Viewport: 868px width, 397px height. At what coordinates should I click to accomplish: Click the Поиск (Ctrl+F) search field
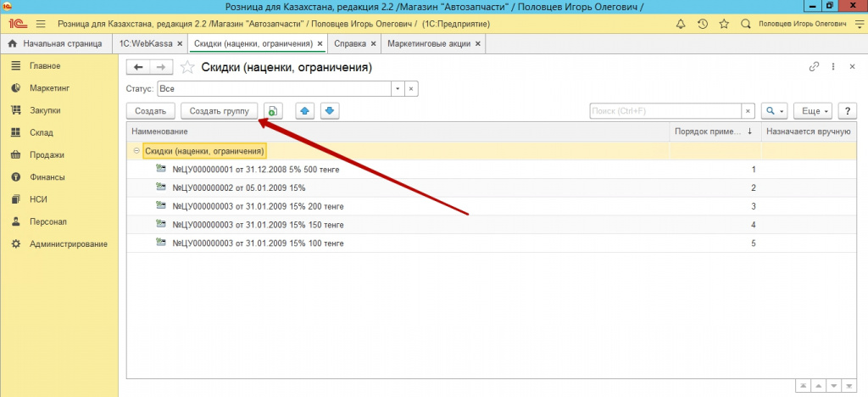pyautogui.click(x=666, y=111)
